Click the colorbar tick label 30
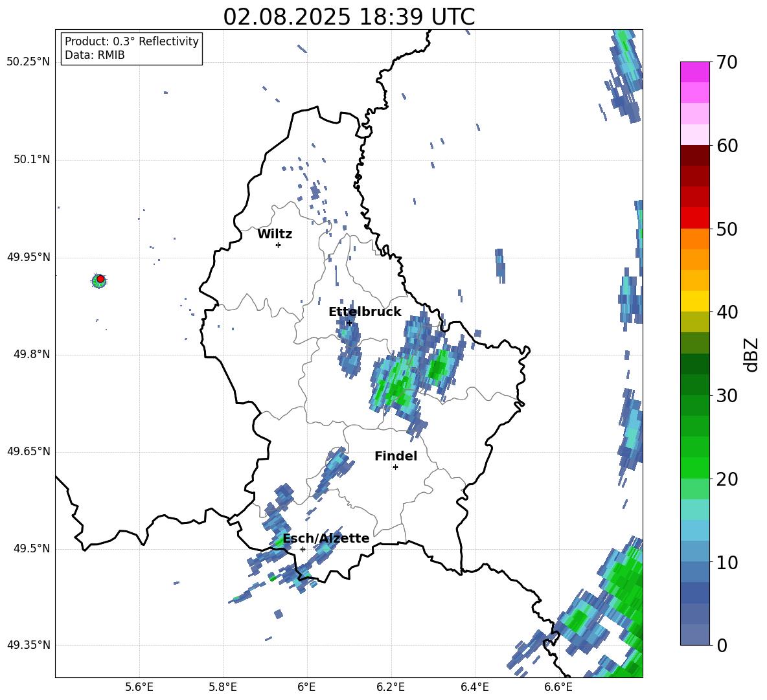767x700 pixels. [x=727, y=395]
